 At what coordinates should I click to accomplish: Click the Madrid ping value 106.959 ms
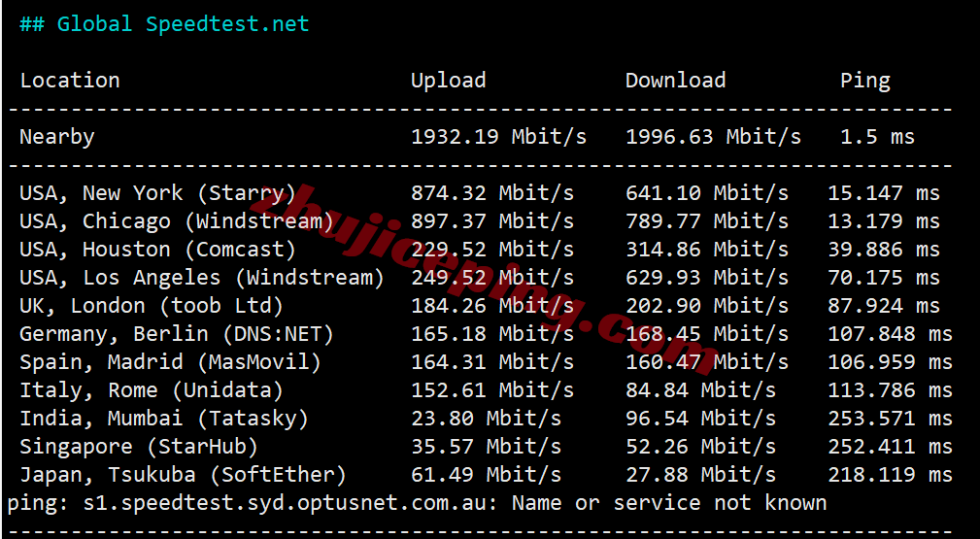pyautogui.click(x=890, y=362)
